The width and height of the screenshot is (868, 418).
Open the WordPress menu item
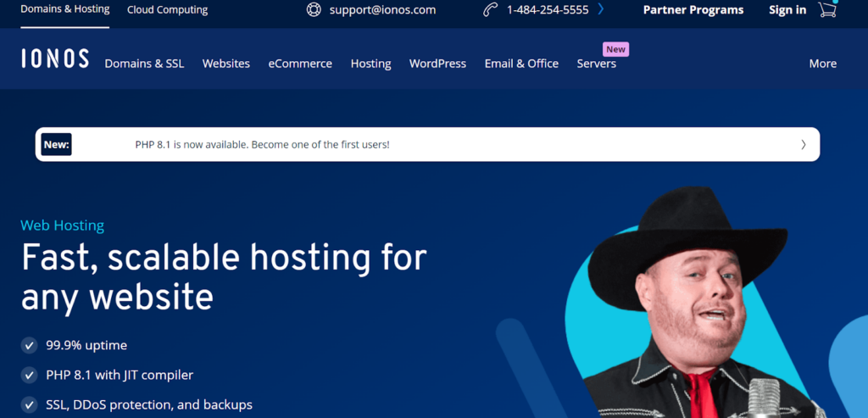(437, 64)
